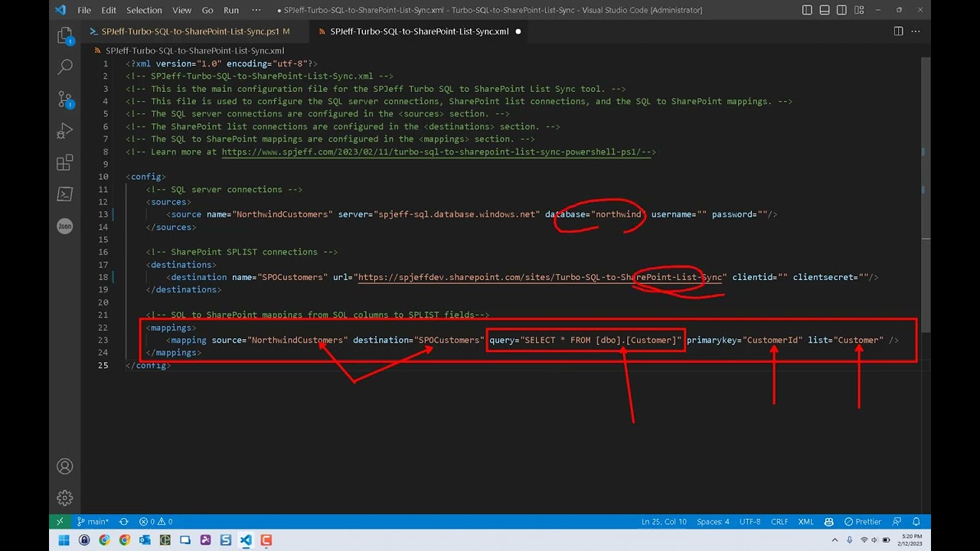
Task: Open the main* git branch selector
Action: (93, 522)
